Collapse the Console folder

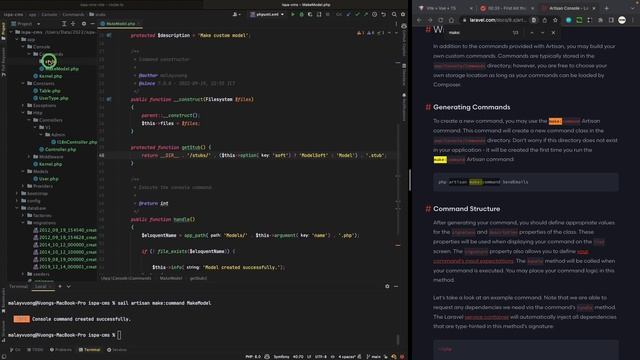pyautogui.click(x=23, y=47)
